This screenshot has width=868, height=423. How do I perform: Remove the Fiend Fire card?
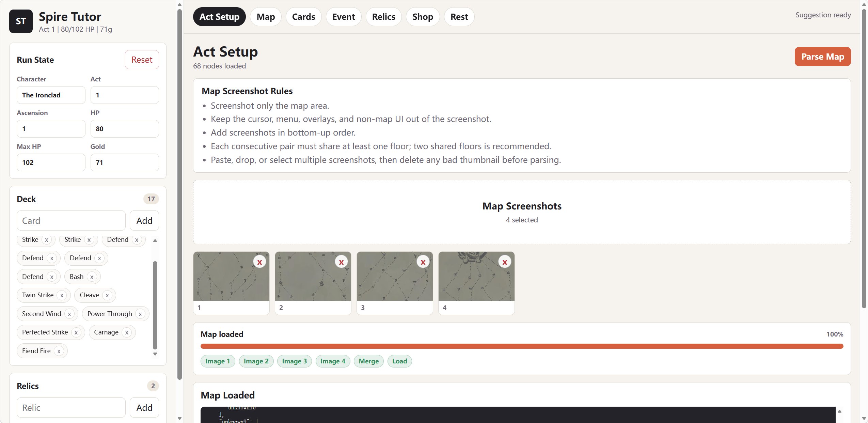pyautogui.click(x=59, y=351)
